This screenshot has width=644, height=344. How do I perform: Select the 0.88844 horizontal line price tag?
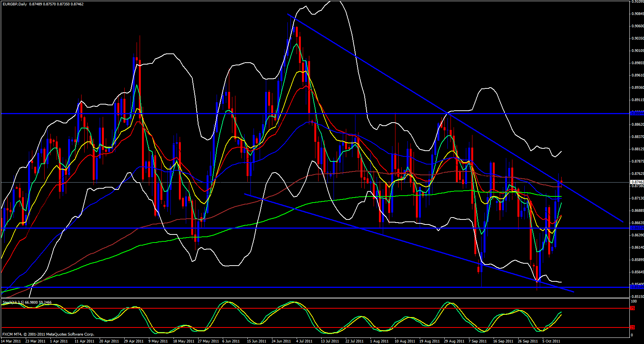tap(637, 113)
